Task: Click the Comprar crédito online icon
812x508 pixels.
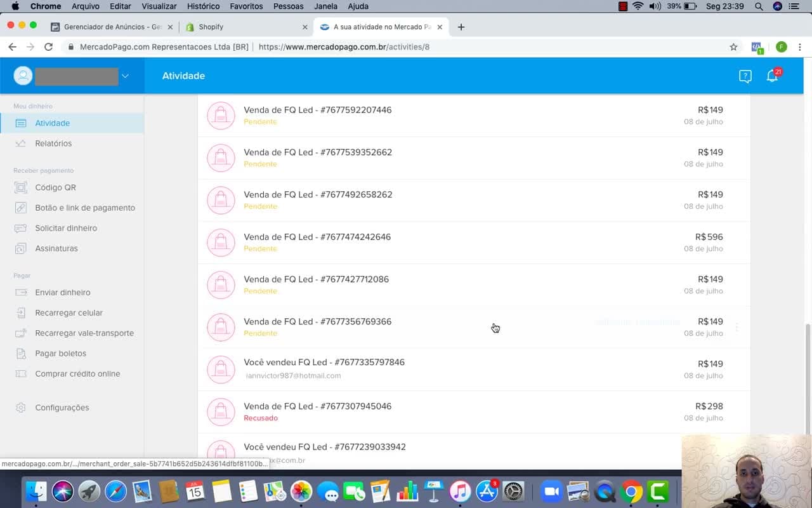Action: 21,374
